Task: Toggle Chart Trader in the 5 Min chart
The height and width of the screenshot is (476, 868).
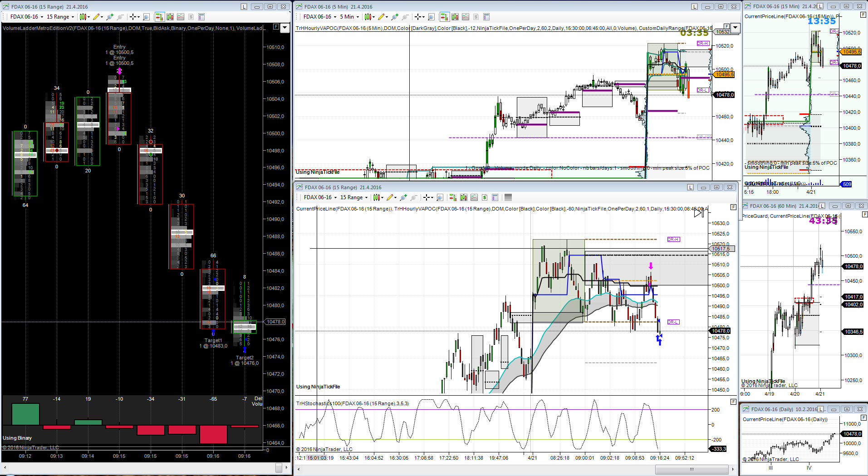Action: pyautogui.click(x=444, y=17)
